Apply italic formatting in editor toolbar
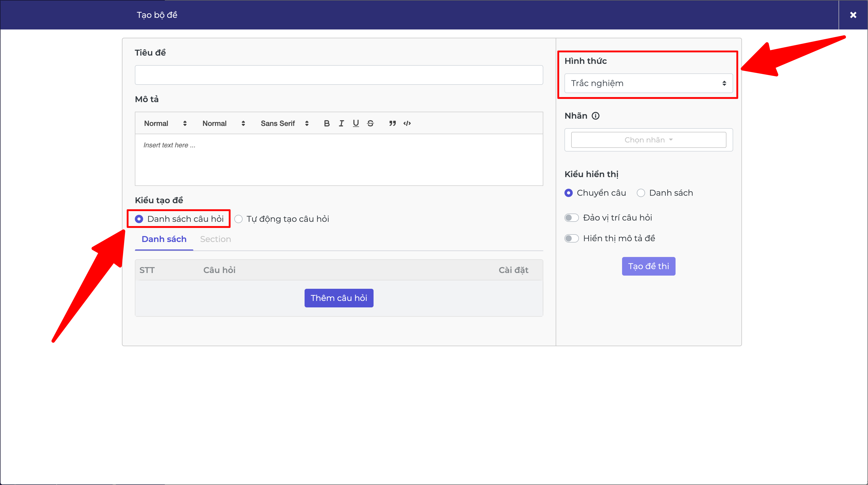Image resolution: width=868 pixels, height=485 pixels. (x=341, y=123)
